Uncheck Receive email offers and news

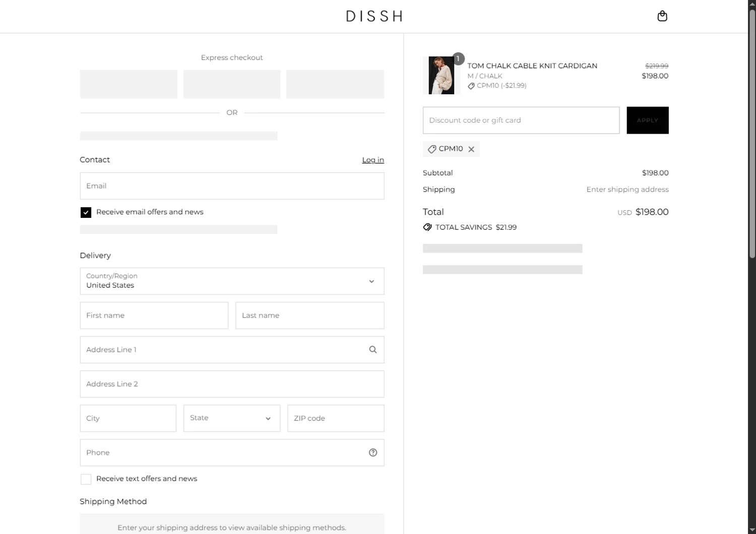[86, 212]
